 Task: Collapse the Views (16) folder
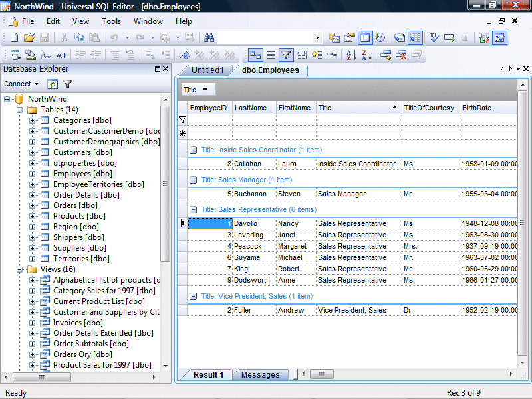(19, 269)
